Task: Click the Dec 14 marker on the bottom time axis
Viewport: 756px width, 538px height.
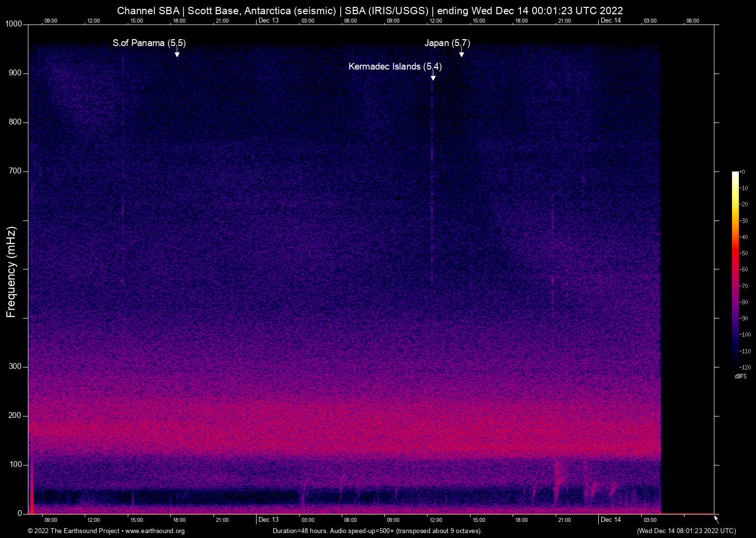Action: [611, 520]
